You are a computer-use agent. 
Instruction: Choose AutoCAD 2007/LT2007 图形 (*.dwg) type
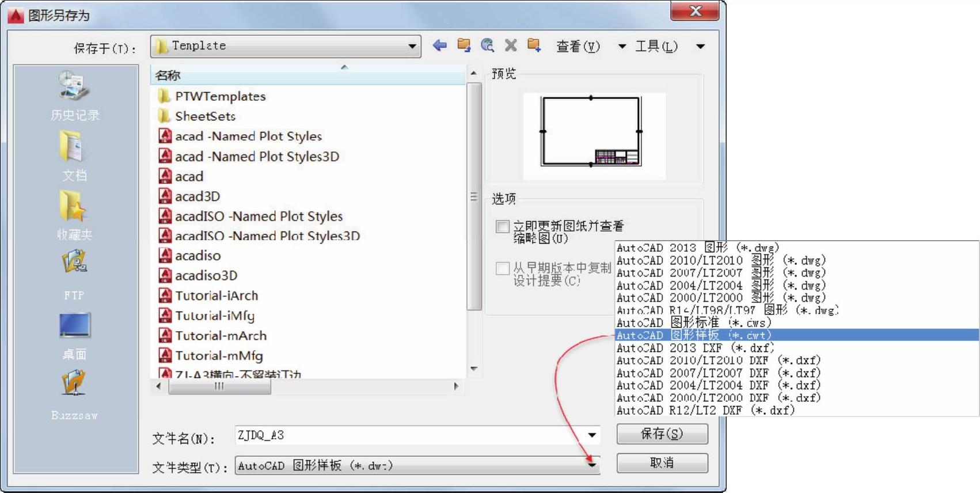(797, 273)
